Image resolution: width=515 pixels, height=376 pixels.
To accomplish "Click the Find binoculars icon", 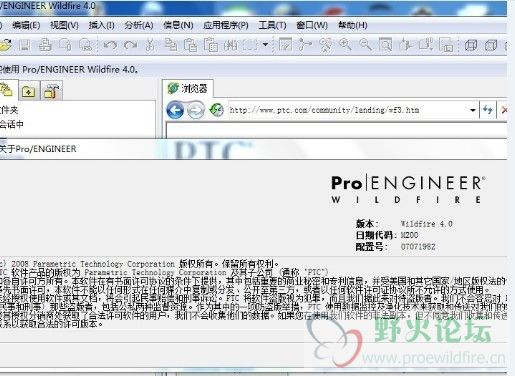I will point(230,45).
